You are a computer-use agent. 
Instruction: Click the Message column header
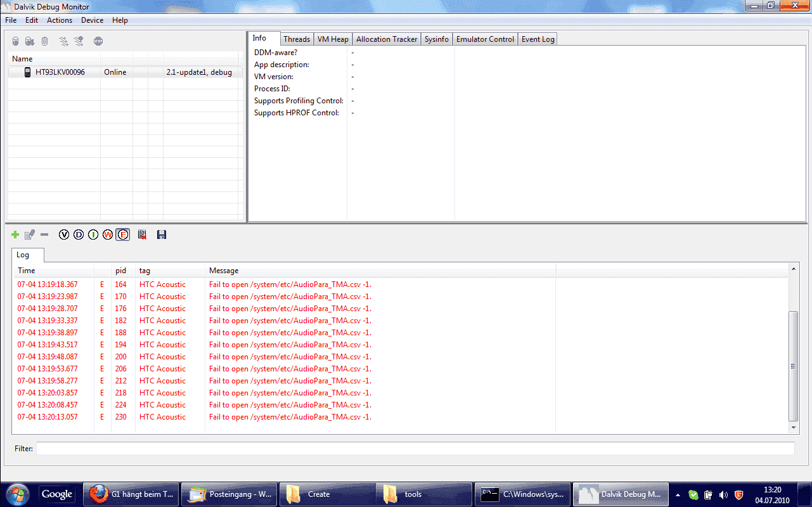pyautogui.click(x=380, y=271)
